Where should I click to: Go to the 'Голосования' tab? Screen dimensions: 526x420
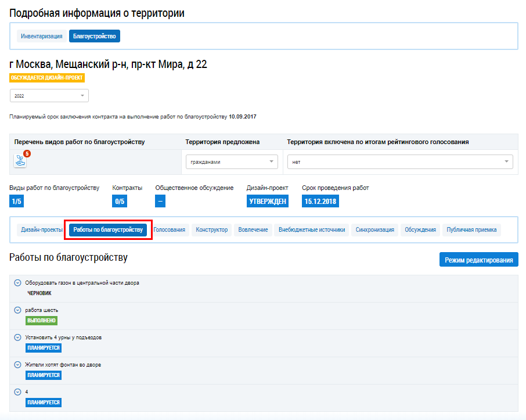(169, 230)
